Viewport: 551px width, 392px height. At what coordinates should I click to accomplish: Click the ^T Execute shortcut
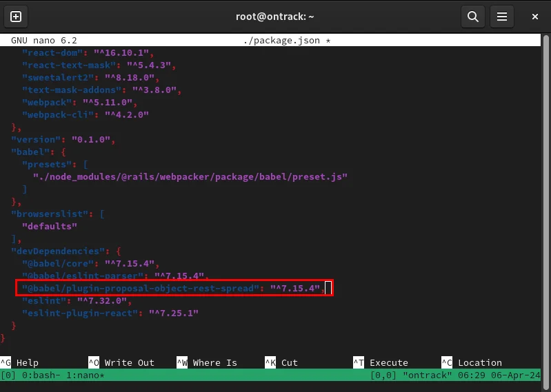pyautogui.click(x=381, y=362)
